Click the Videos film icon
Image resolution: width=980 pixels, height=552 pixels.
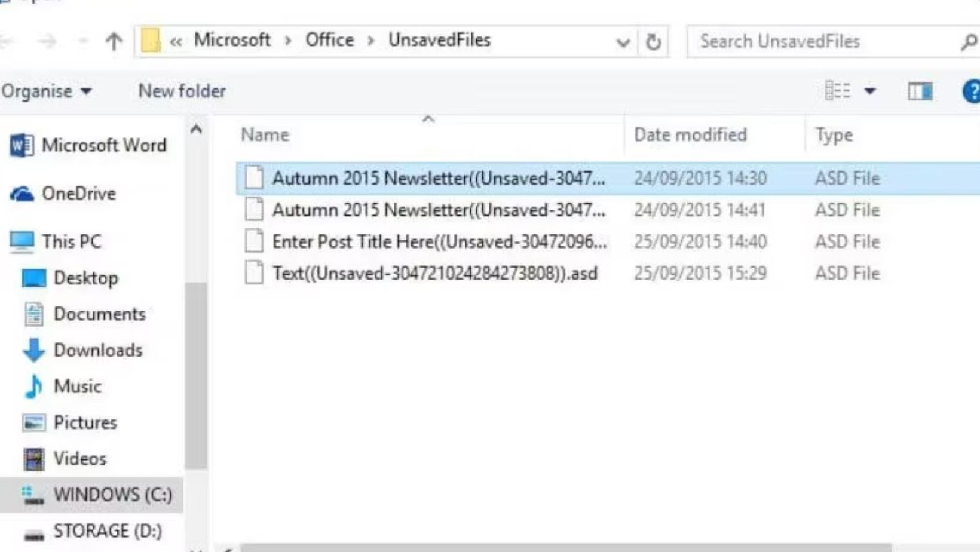(x=34, y=459)
